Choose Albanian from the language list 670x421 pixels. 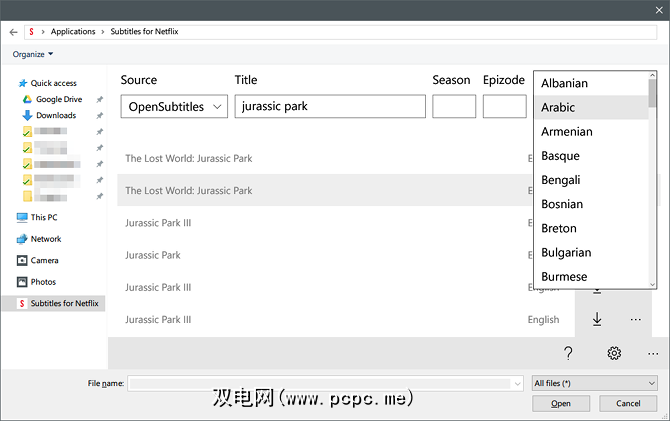click(591, 83)
